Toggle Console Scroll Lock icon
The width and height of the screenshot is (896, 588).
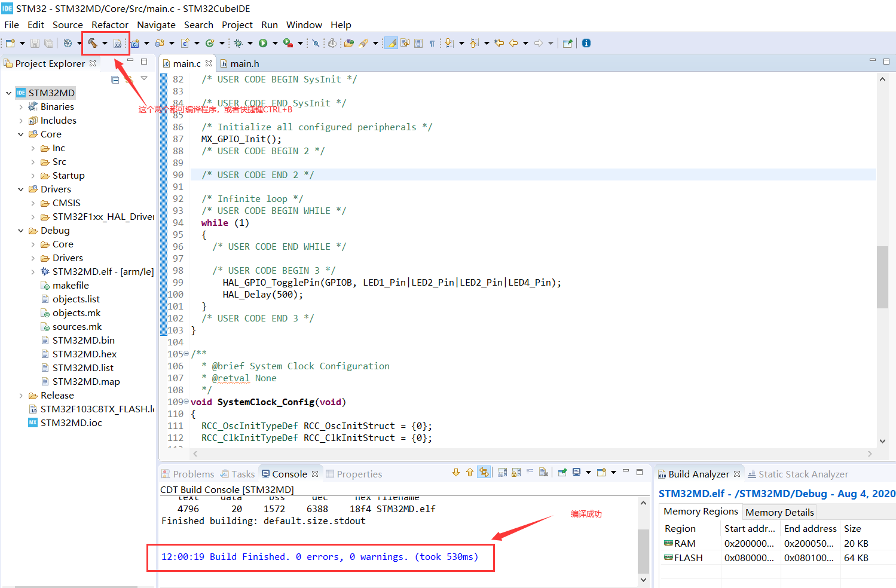click(516, 473)
